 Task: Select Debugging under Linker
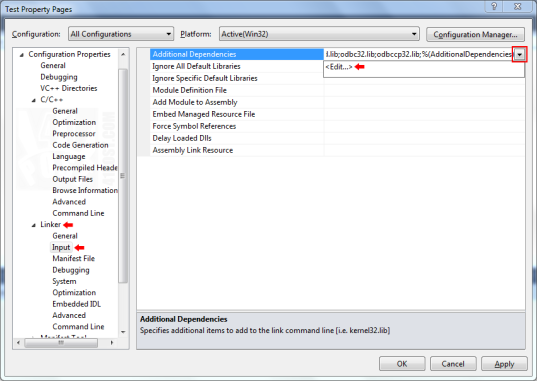coord(71,270)
